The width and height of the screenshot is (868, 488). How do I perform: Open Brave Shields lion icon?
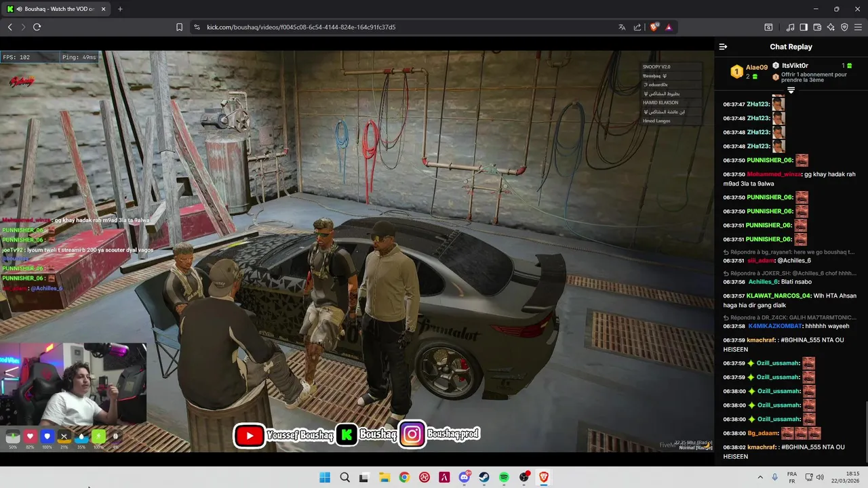(654, 27)
